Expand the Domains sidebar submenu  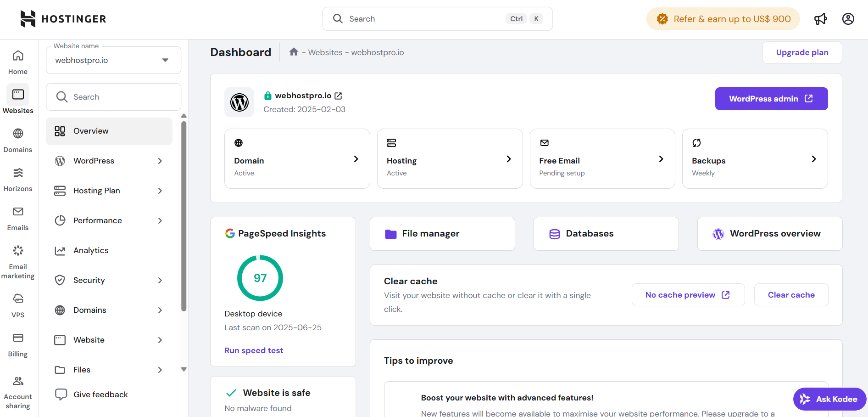pos(160,310)
